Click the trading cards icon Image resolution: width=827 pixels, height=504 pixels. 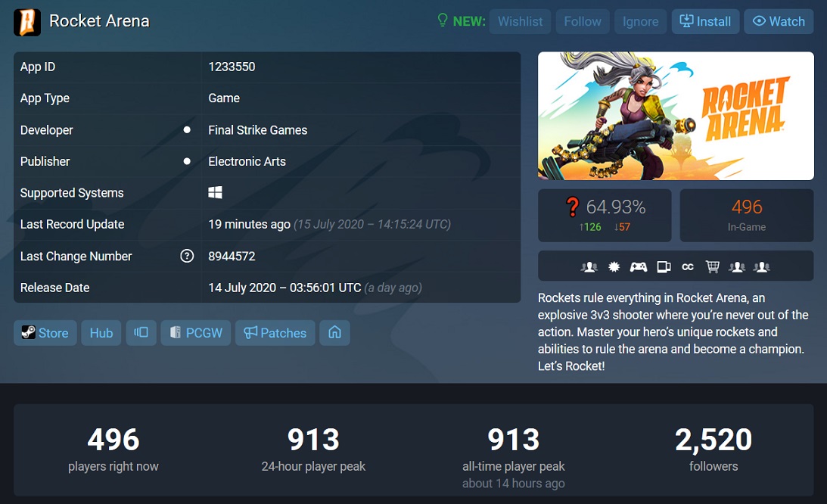[664, 267]
